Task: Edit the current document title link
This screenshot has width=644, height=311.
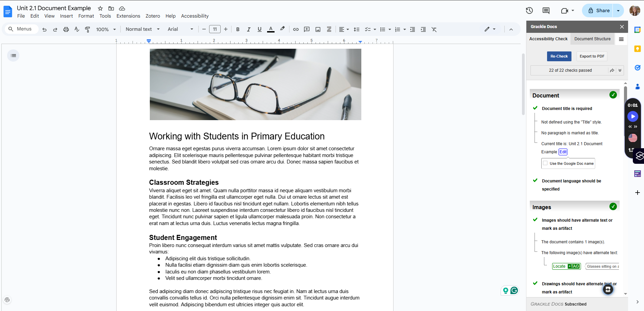Action: tap(563, 152)
